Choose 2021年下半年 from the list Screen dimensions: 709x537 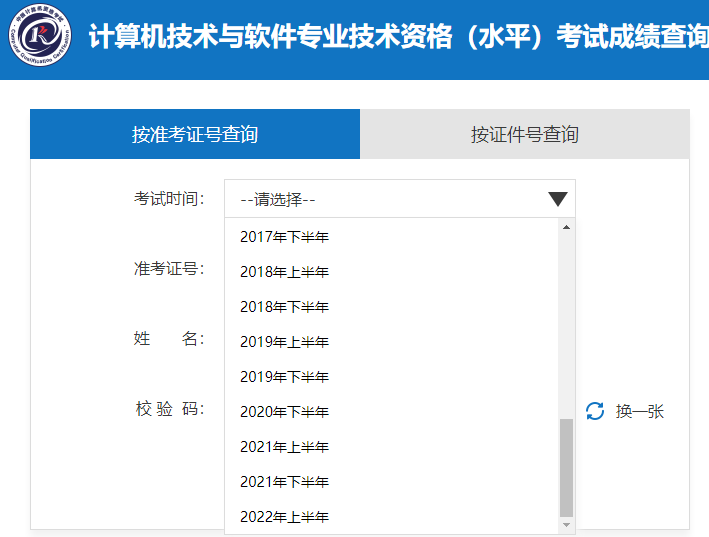pyautogui.click(x=284, y=482)
